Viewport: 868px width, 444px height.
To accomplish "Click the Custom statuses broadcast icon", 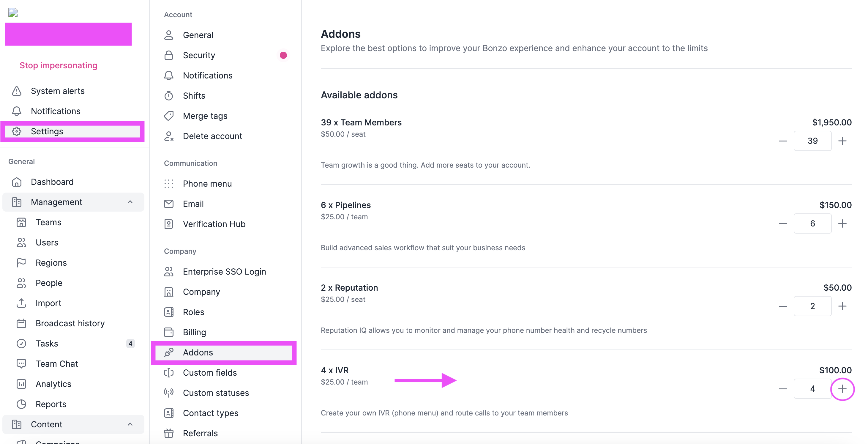I will point(169,393).
